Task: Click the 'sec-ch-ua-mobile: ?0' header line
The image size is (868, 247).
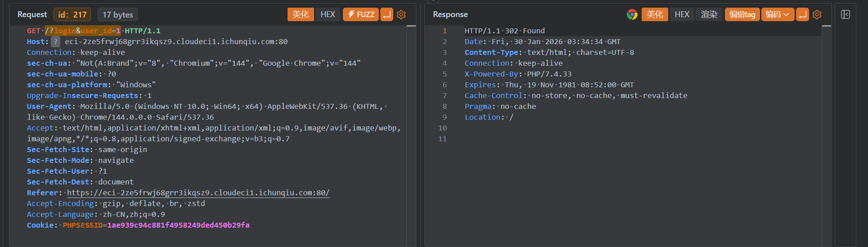Action: tap(71, 74)
